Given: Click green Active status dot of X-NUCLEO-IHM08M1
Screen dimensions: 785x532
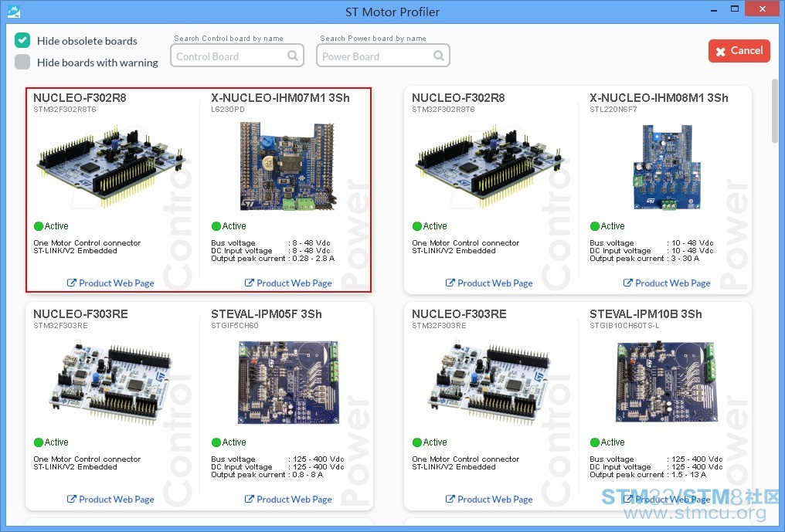Looking at the screenshot, I should tap(595, 226).
